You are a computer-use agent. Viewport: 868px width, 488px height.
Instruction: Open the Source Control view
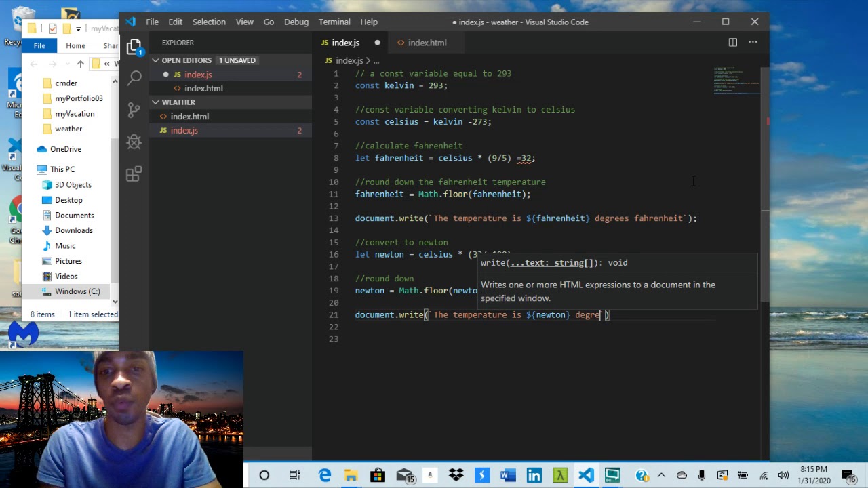point(134,110)
